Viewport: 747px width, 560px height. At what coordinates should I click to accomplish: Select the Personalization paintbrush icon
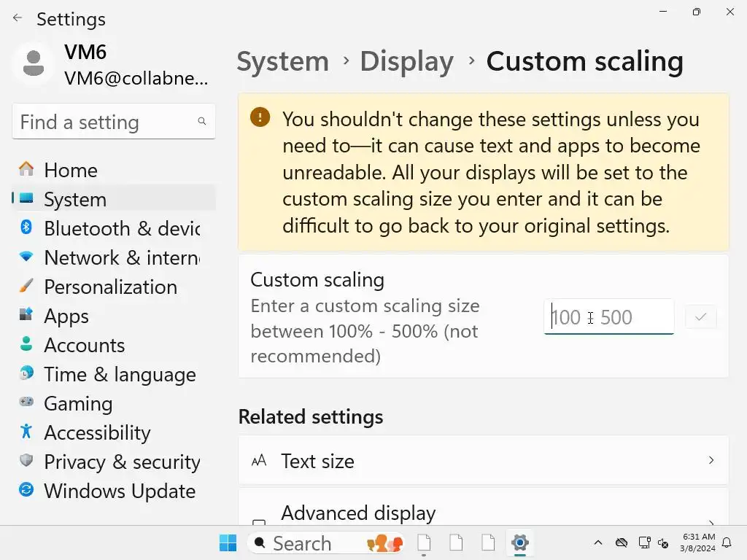(x=26, y=286)
